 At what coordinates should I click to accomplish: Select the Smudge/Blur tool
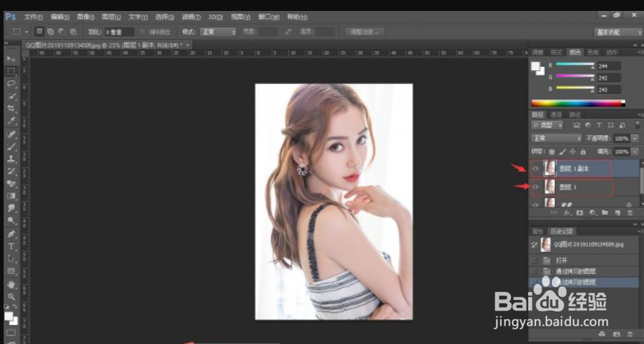point(11,208)
